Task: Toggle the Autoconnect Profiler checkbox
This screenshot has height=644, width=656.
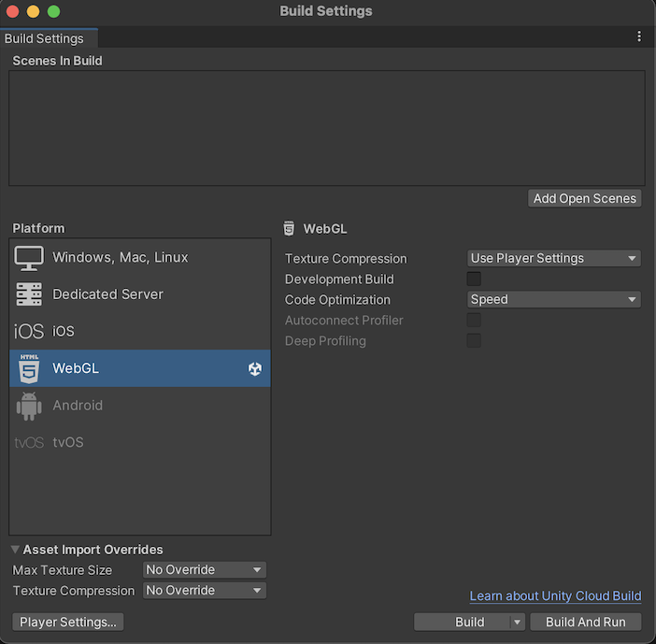Action: coord(474,321)
